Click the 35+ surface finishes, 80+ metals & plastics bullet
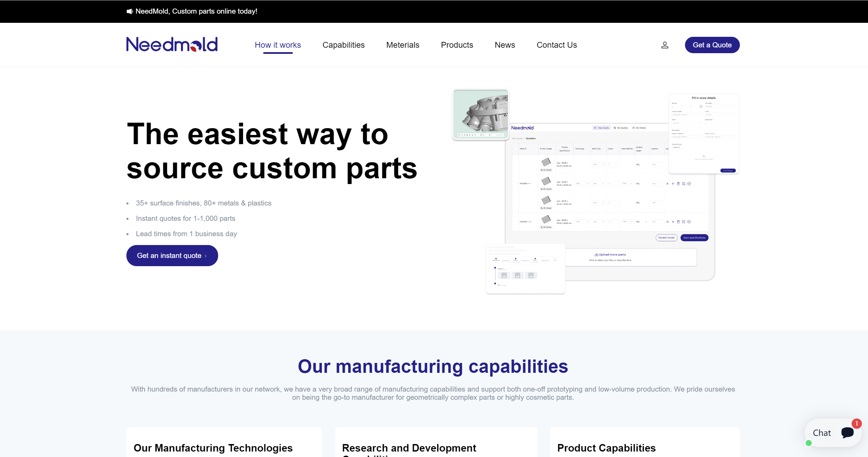 pos(203,203)
